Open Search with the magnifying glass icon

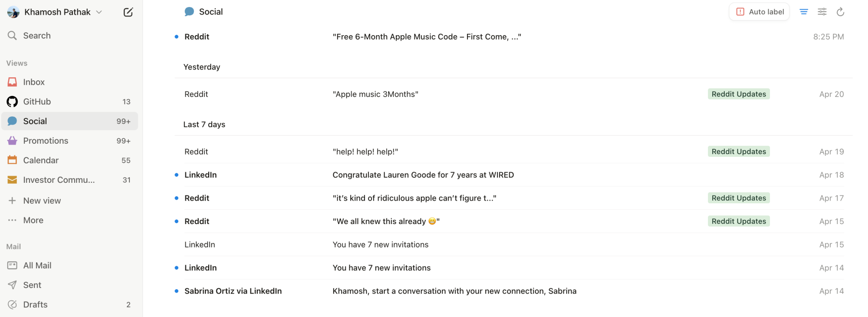[x=12, y=35]
